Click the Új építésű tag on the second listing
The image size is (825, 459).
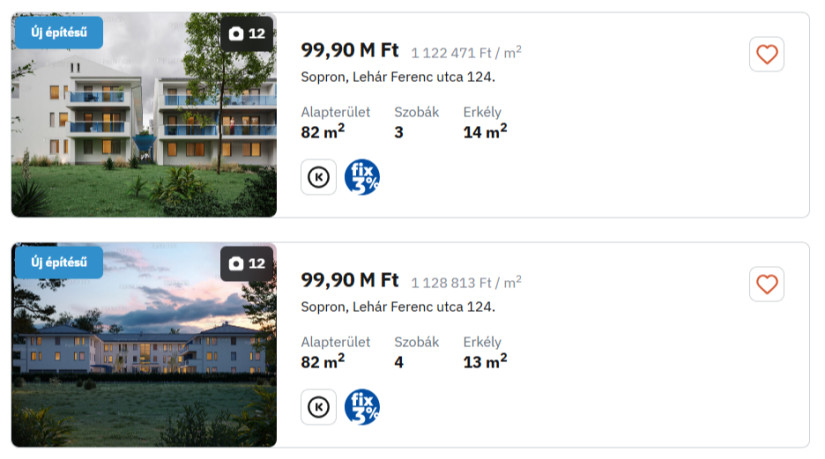click(x=59, y=262)
